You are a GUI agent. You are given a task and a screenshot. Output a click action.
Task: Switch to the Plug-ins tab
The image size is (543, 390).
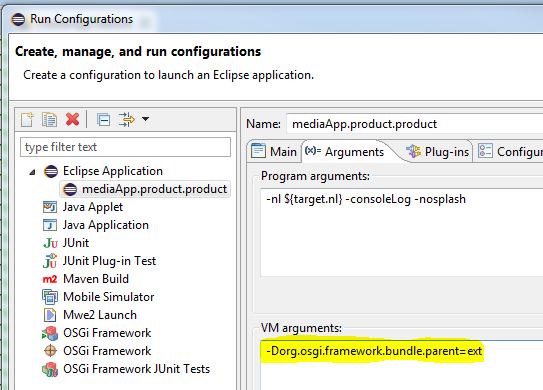[x=437, y=152]
